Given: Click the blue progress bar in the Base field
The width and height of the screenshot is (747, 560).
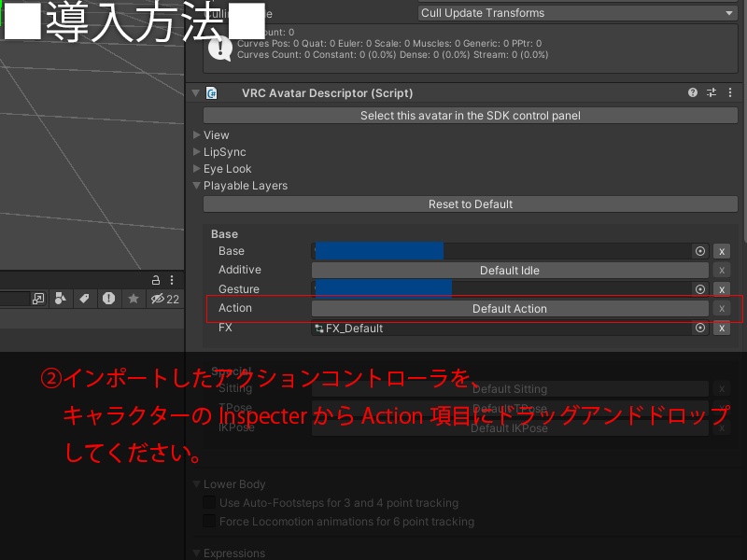Looking at the screenshot, I should click(377, 250).
